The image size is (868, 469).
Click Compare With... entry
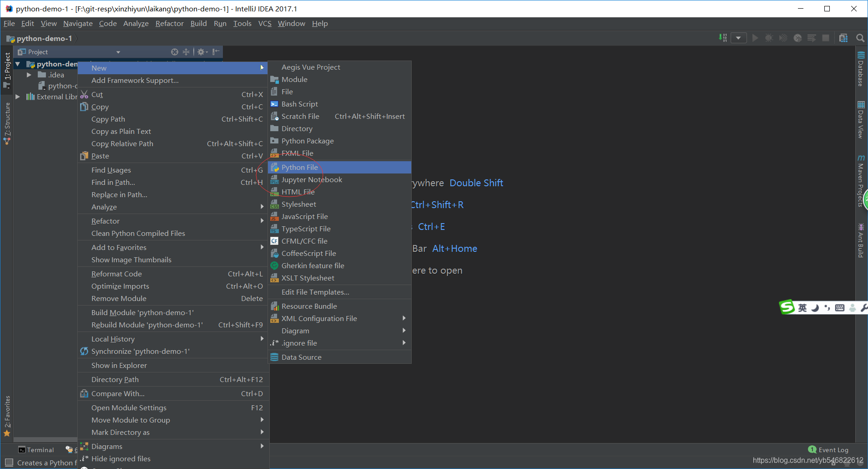(173, 394)
